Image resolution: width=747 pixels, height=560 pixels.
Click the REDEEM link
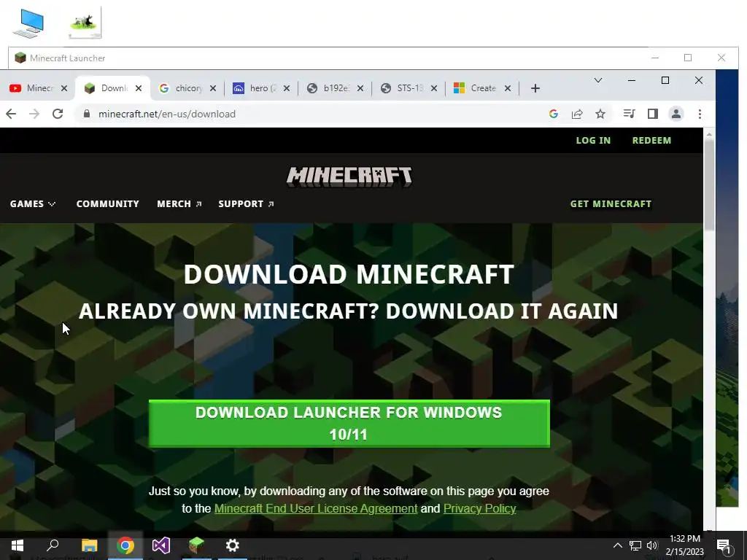pos(651,141)
